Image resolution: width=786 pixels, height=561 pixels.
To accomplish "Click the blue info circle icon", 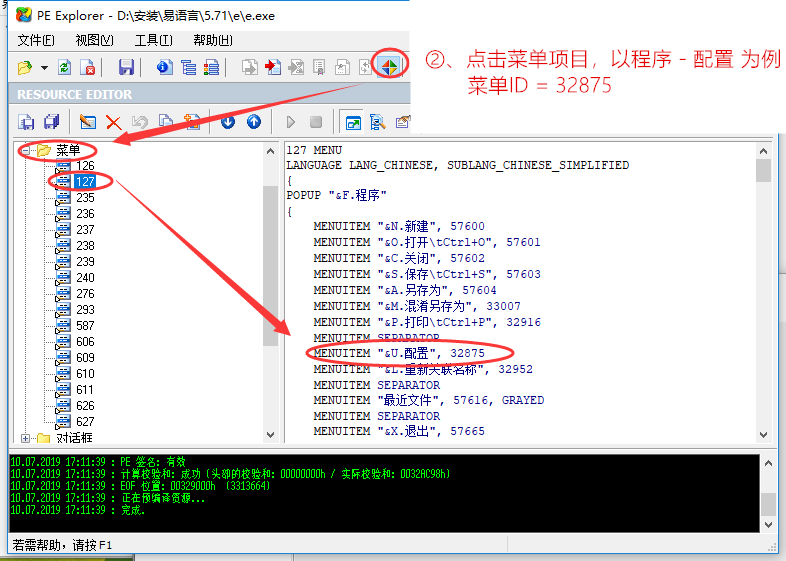I will tap(164, 68).
